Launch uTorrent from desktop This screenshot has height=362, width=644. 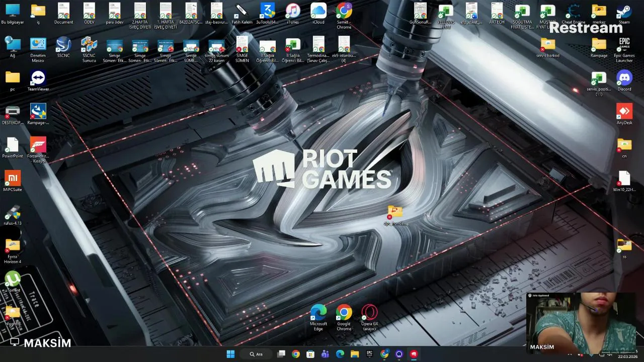pos(13,283)
